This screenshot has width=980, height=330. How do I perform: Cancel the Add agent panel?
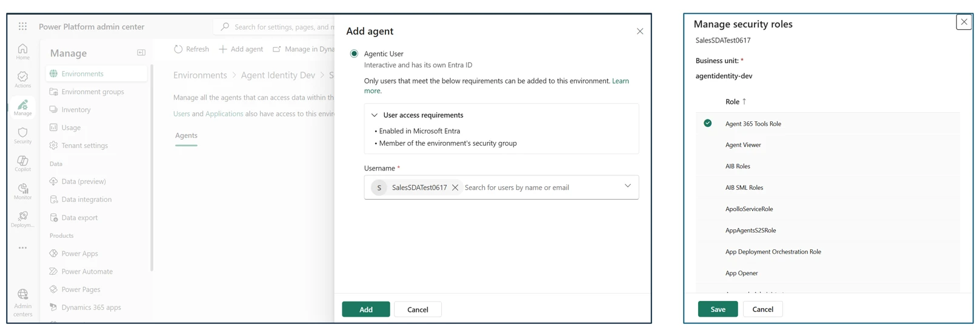[x=418, y=309]
